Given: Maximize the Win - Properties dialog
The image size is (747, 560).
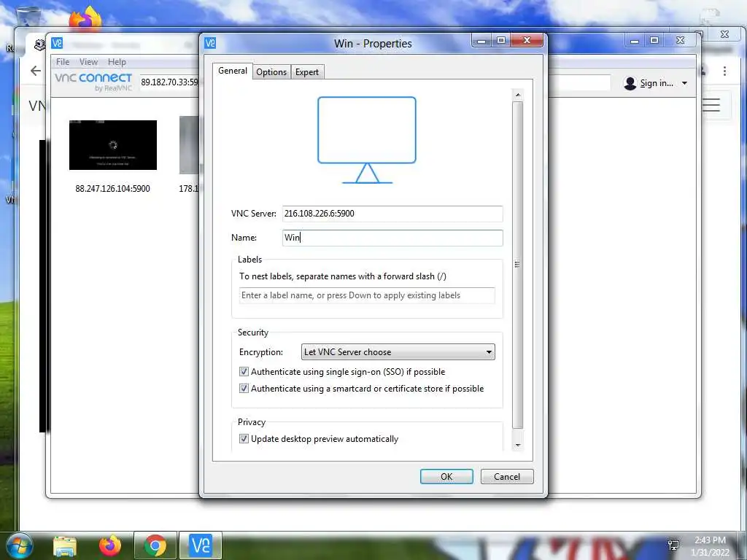Looking at the screenshot, I should coord(501,41).
